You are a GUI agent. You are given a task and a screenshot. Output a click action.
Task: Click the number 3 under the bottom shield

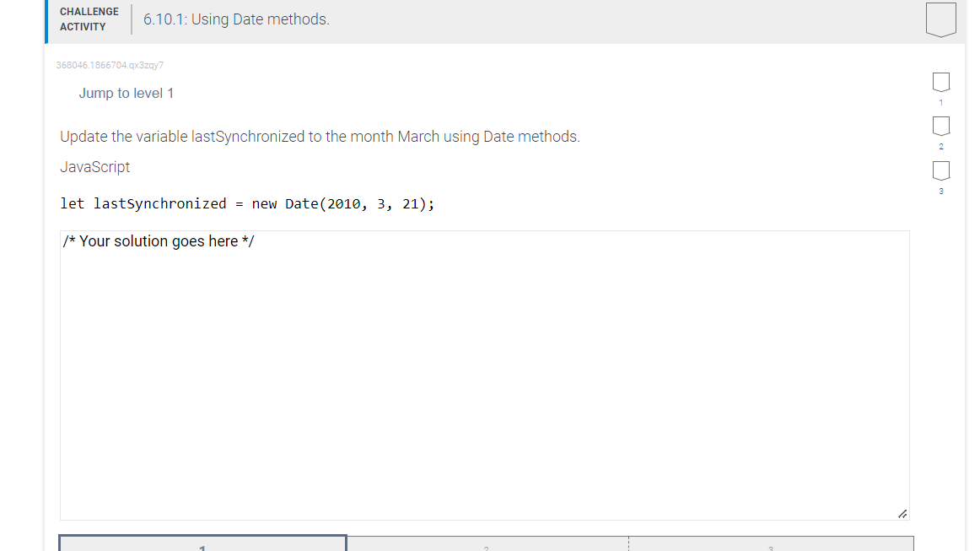click(x=940, y=191)
